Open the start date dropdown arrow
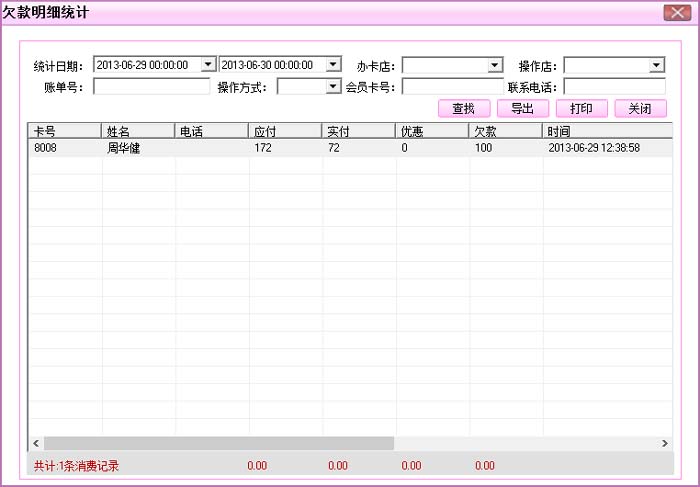Viewport: 700px width, 487px height. pos(208,65)
